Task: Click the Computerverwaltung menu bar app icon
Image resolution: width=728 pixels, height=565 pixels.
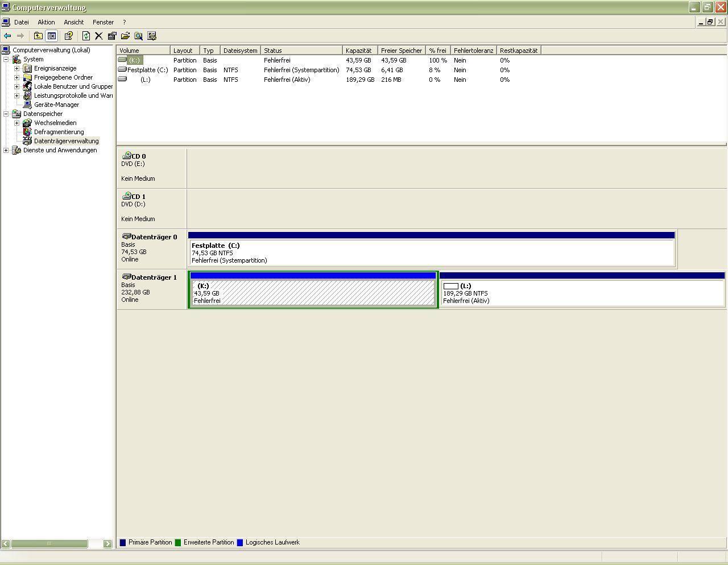Action: [x=6, y=22]
